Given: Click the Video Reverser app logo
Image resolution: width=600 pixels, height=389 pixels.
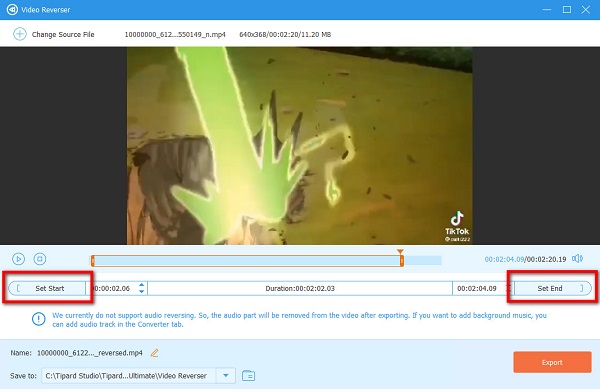Looking at the screenshot, I should 12,10.
